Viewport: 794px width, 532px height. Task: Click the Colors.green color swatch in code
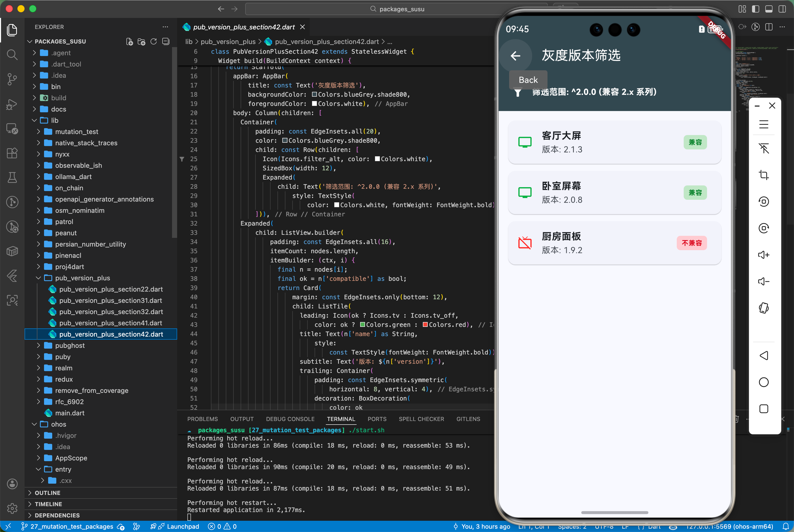362,325
